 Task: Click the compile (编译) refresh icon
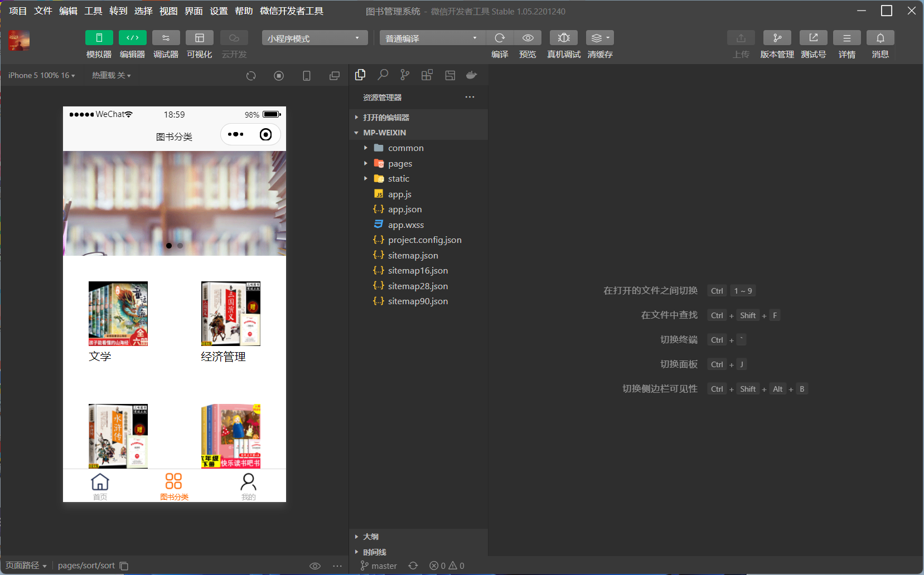[x=500, y=38]
